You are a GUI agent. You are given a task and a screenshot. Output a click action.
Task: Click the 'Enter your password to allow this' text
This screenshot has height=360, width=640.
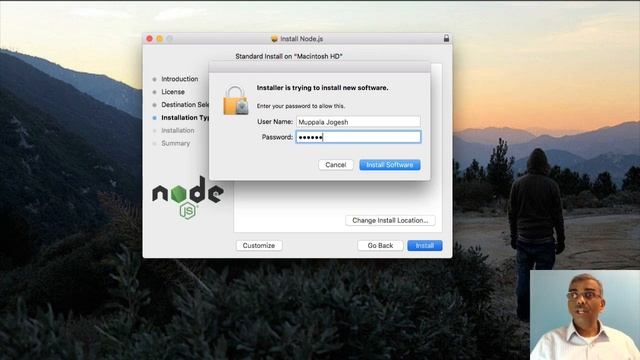click(300, 106)
